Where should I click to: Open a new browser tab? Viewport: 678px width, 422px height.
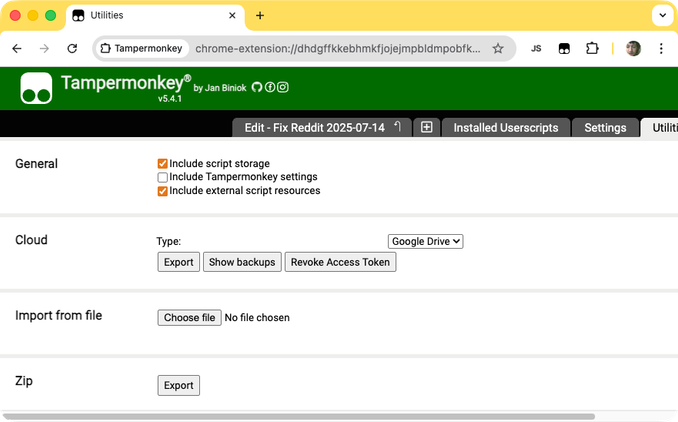click(x=260, y=16)
